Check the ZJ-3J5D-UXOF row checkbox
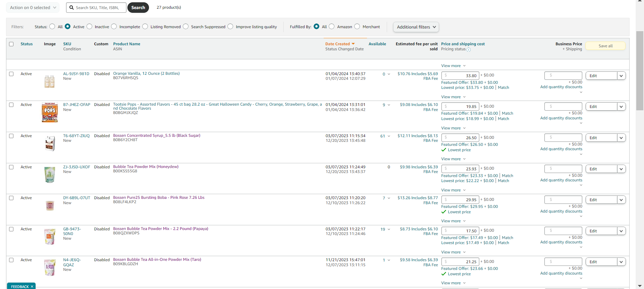644x289 pixels. [x=11, y=167]
